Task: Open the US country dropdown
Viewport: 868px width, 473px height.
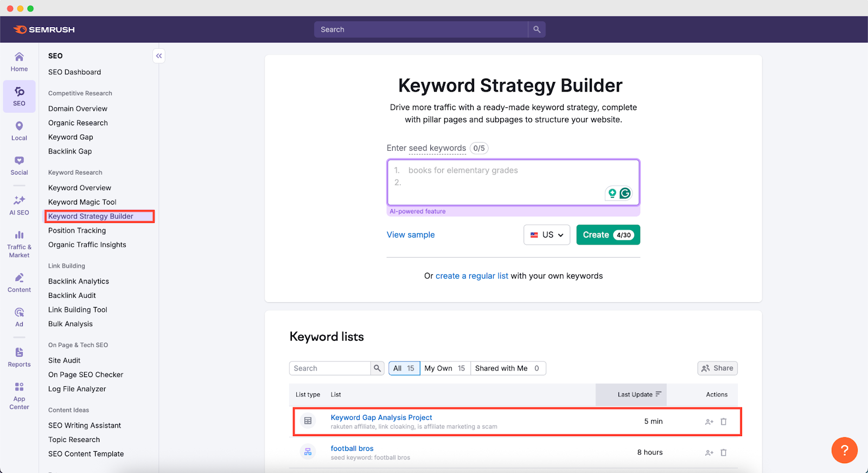Action: point(547,235)
